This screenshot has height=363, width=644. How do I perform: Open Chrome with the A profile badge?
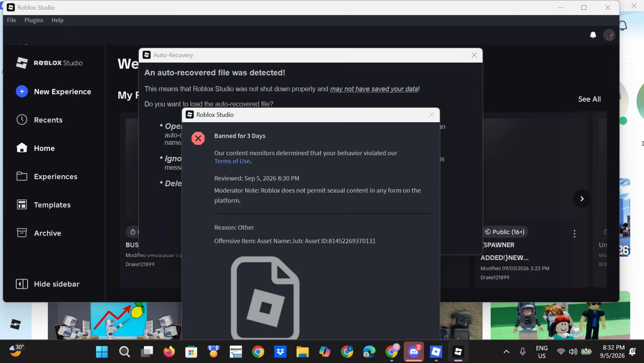[347, 352]
